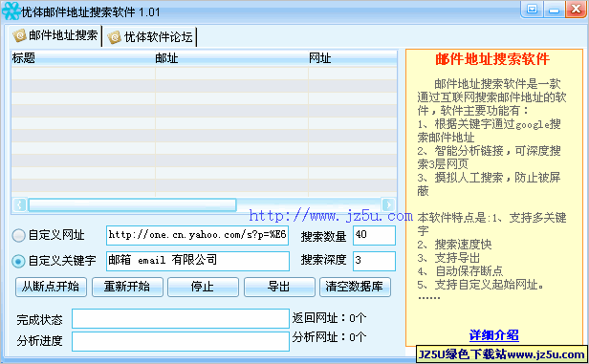Click the 重新开始 button

pyautogui.click(x=127, y=287)
